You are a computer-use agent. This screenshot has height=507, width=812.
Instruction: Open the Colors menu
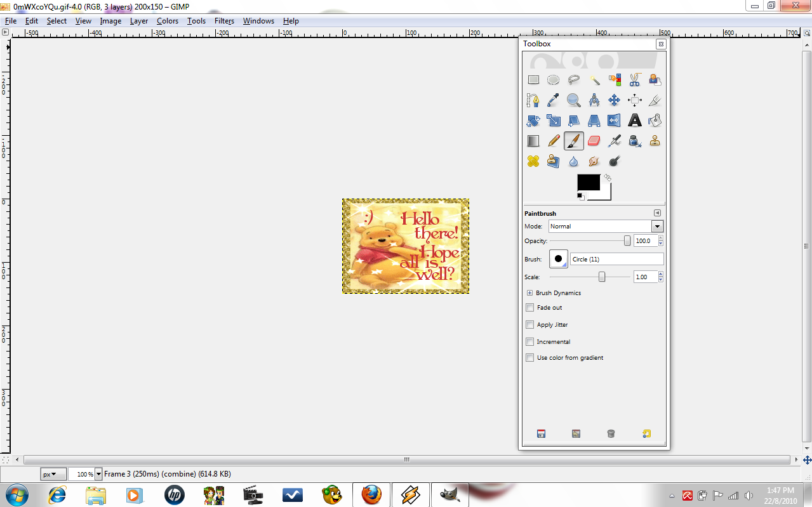(168, 21)
